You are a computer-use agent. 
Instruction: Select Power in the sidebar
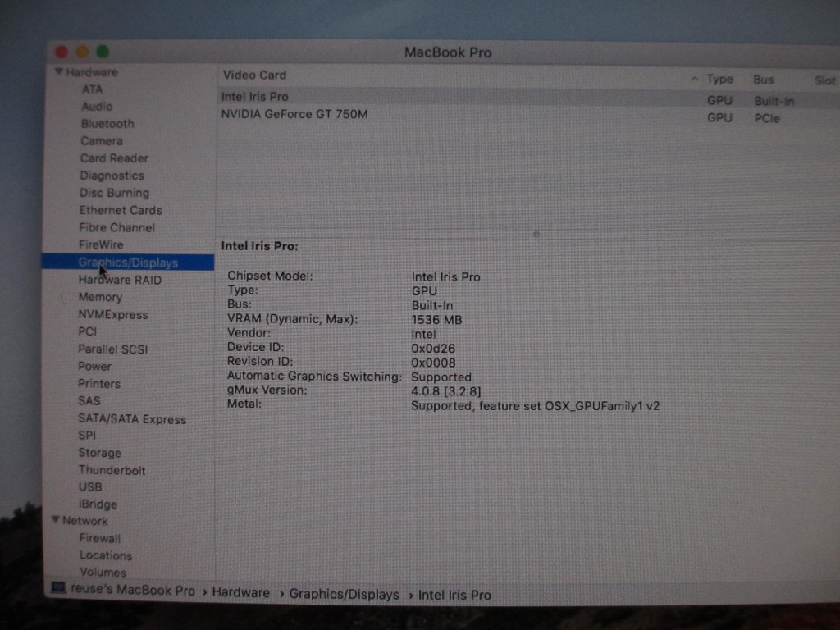(x=95, y=367)
